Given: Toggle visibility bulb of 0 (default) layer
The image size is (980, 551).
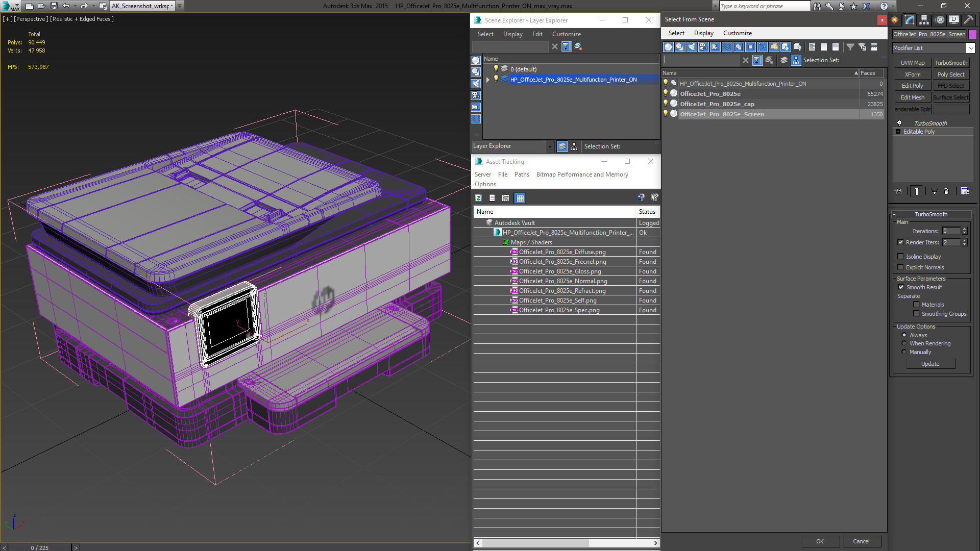Looking at the screenshot, I should 496,68.
